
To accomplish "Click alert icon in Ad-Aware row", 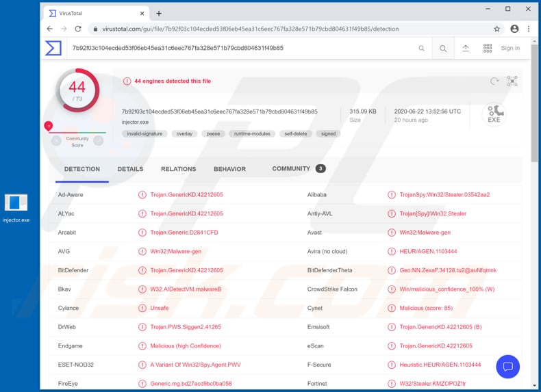I will pyautogui.click(x=142, y=195).
